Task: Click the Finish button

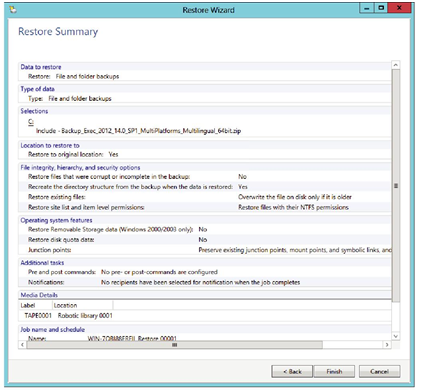Action: [334, 371]
